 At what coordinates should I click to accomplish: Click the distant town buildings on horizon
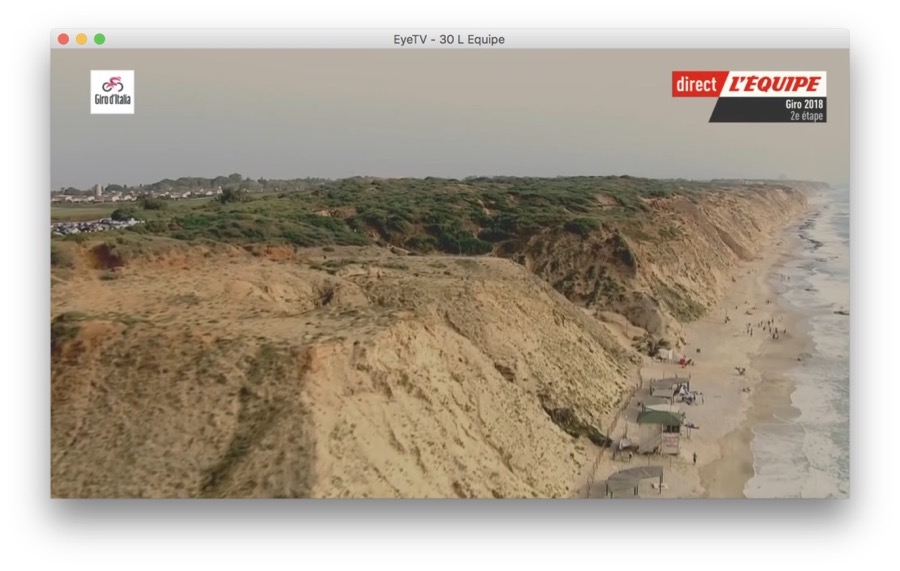pos(140,190)
